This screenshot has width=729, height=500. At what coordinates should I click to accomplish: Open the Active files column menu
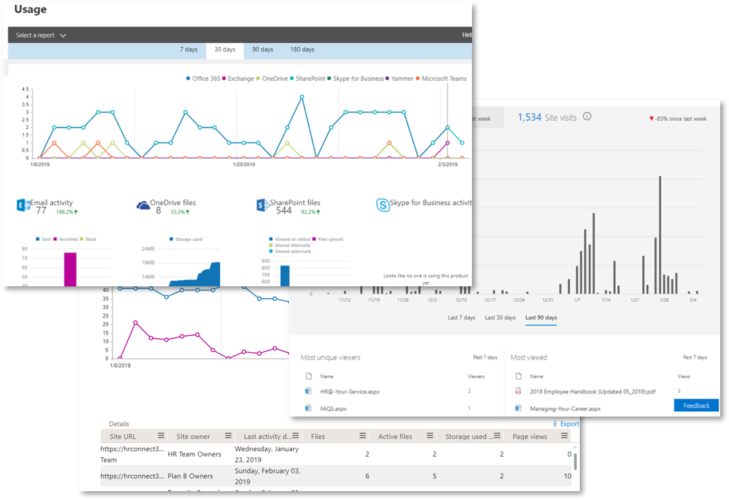pos(430,435)
